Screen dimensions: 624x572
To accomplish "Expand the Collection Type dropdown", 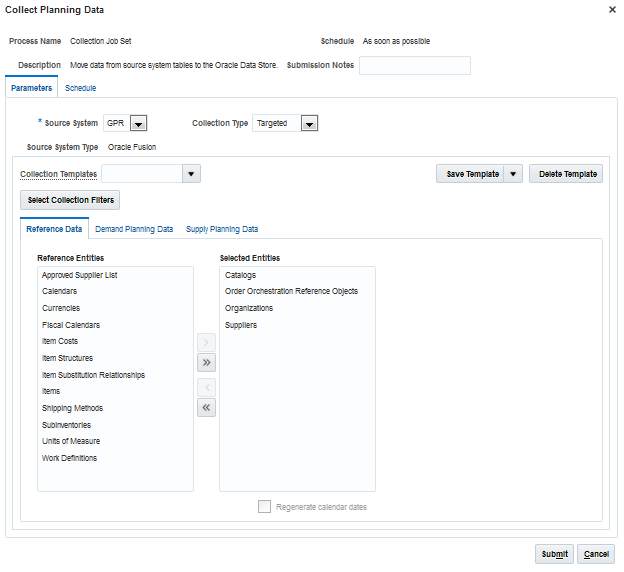I will click(x=309, y=124).
